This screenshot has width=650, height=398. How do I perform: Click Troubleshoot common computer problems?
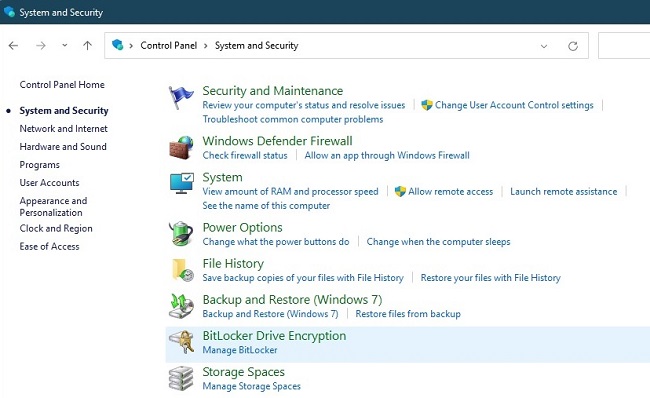point(293,119)
